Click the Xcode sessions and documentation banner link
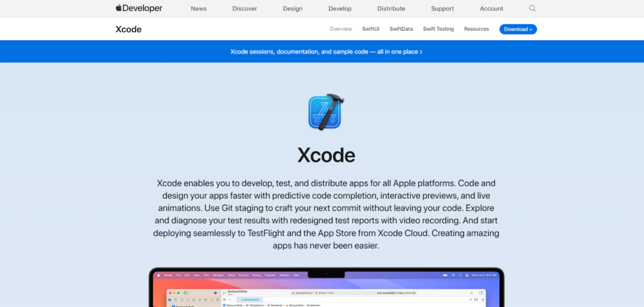 326,52
